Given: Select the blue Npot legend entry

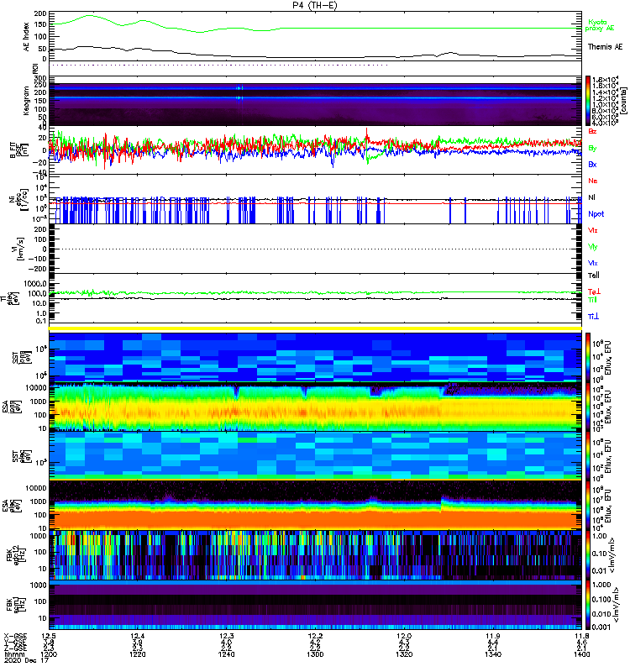Looking at the screenshot, I should coord(596,213).
